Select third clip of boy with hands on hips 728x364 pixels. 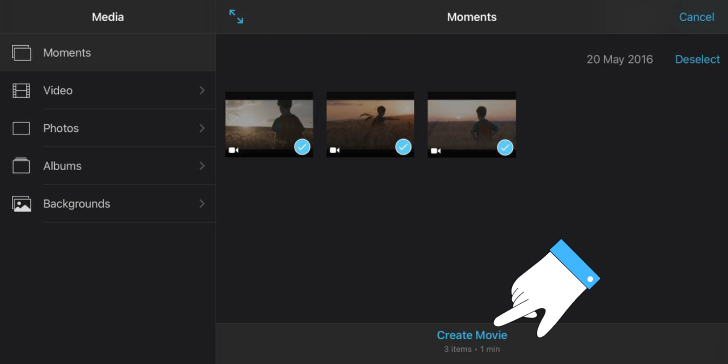click(472, 124)
